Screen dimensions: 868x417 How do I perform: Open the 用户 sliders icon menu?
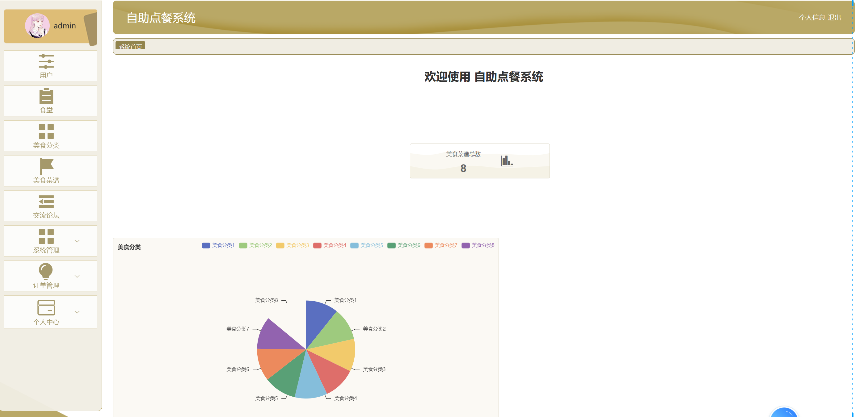pos(46,61)
